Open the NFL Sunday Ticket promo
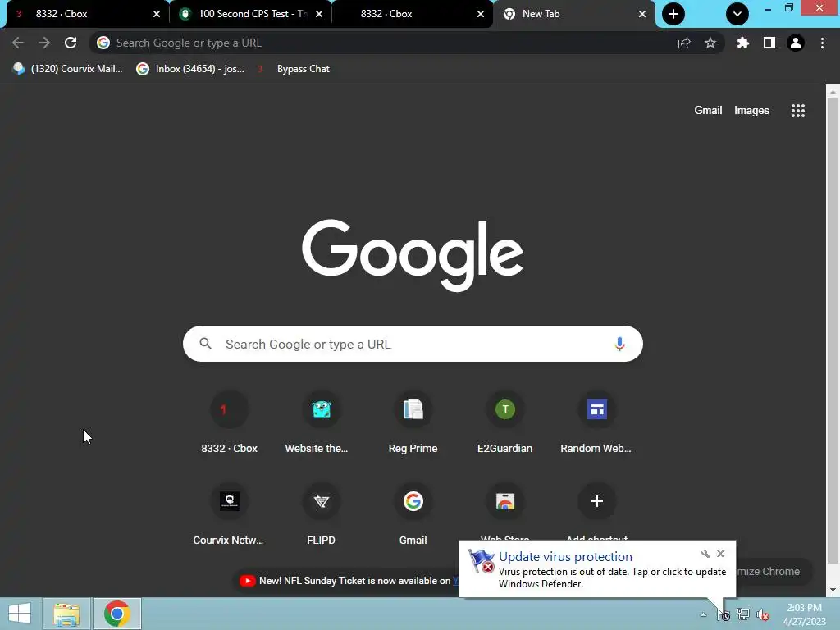 (x=348, y=581)
